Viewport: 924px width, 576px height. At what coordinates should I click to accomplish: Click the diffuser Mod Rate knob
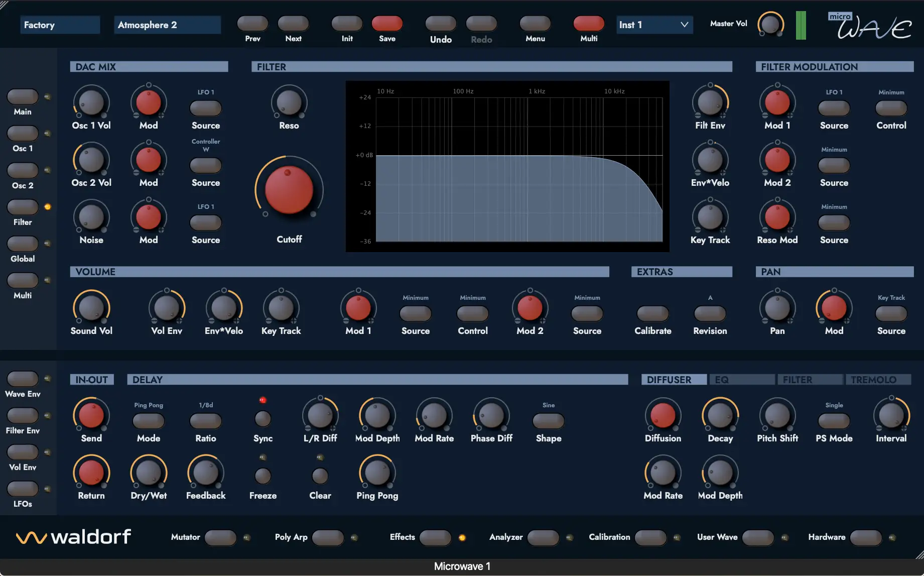(663, 473)
